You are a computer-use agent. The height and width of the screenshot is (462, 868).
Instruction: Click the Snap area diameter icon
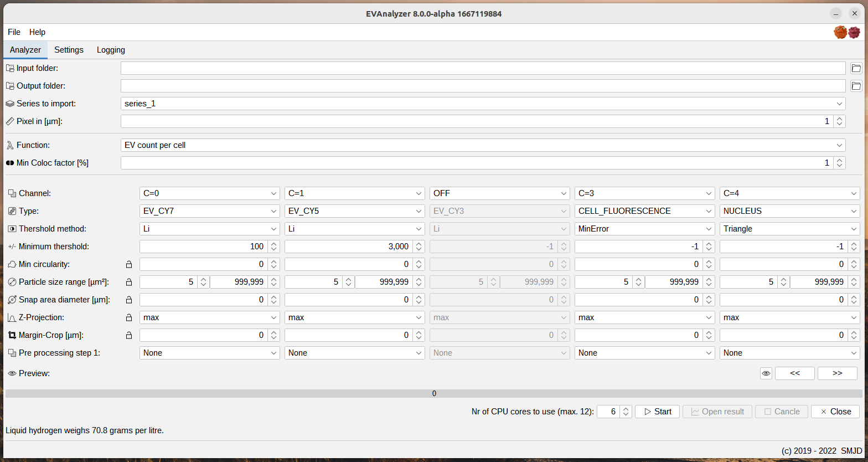click(x=12, y=300)
